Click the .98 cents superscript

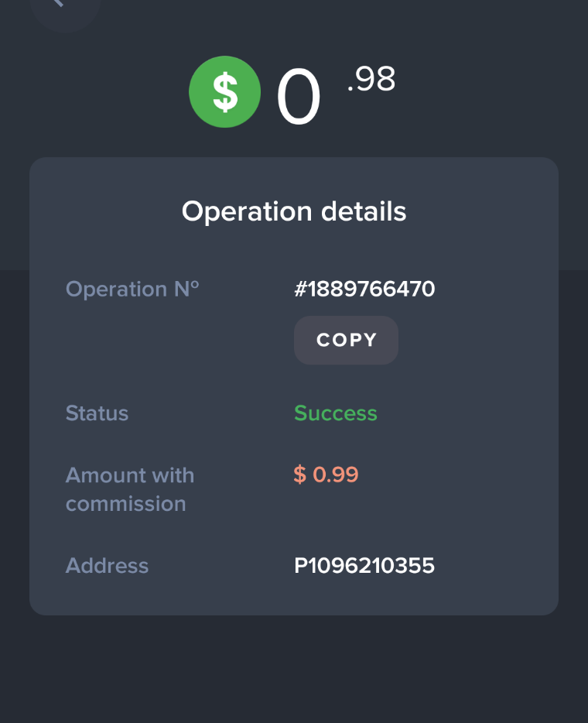pos(371,80)
